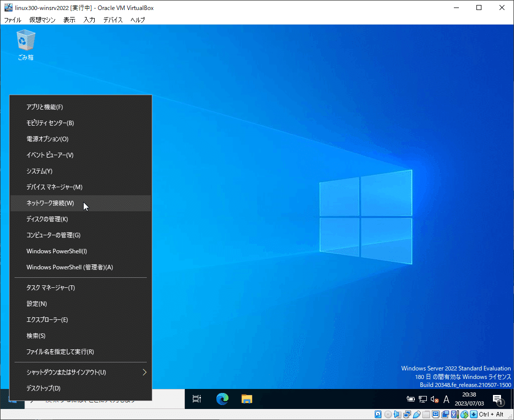514x420 pixels.
Task: Click the VirtualBox mouse integration status icon
Action: tap(464, 414)
